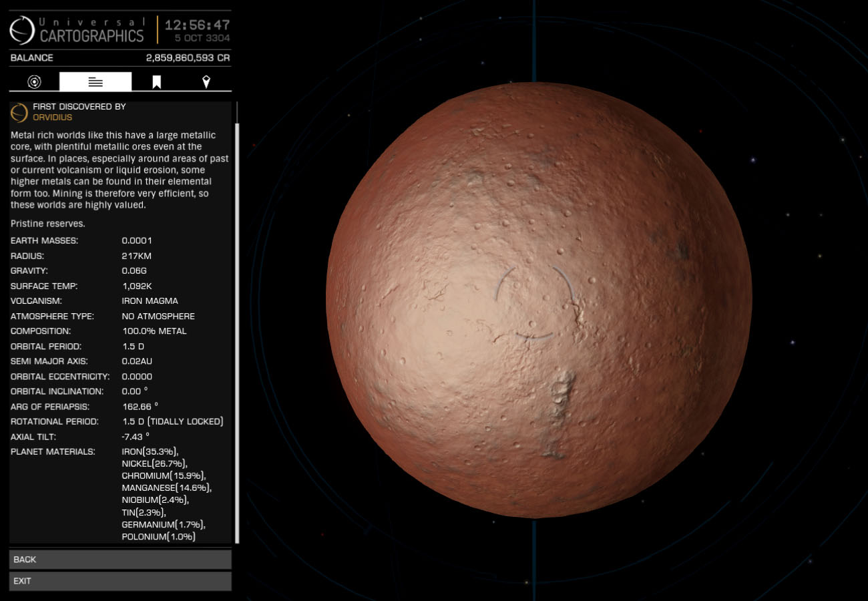
Task: Click ARG OF PERIAPSIS value 162.66°
Action: coord(140,407)
